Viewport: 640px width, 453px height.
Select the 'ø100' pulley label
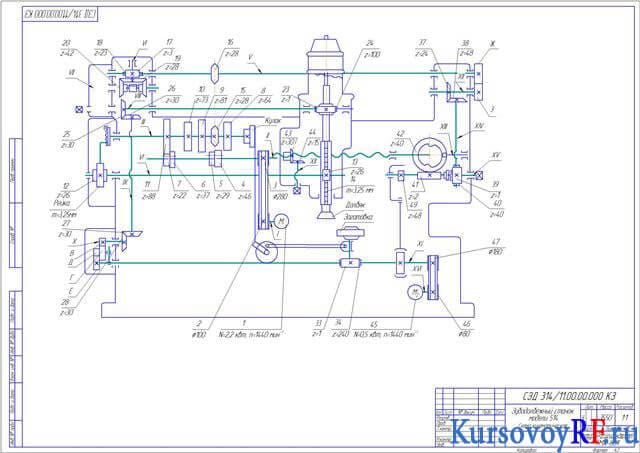pyautogui.click(x=198, y=335)
